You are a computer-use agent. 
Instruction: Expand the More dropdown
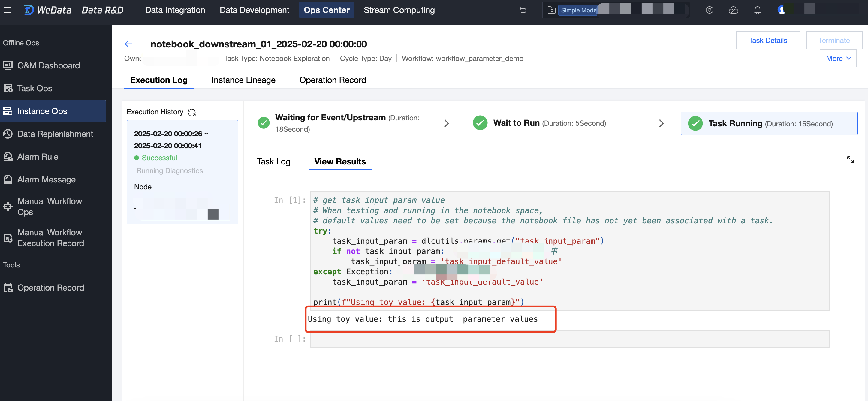(838, 58)
